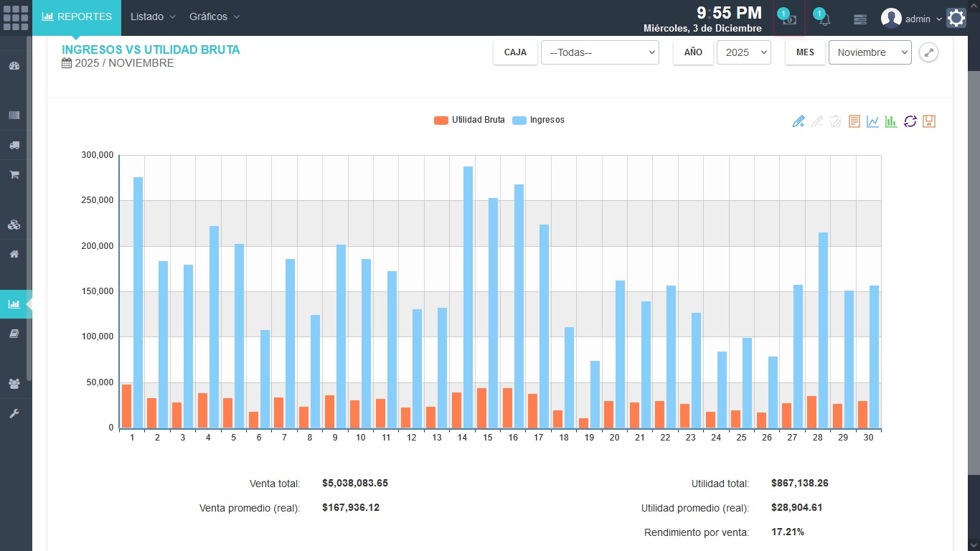The image size is (980, 551).
Task: Open the Gráficos menu
Action: 214,17
